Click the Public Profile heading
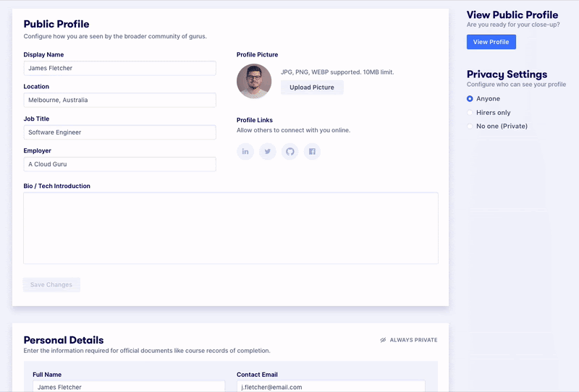 point(56,24)
